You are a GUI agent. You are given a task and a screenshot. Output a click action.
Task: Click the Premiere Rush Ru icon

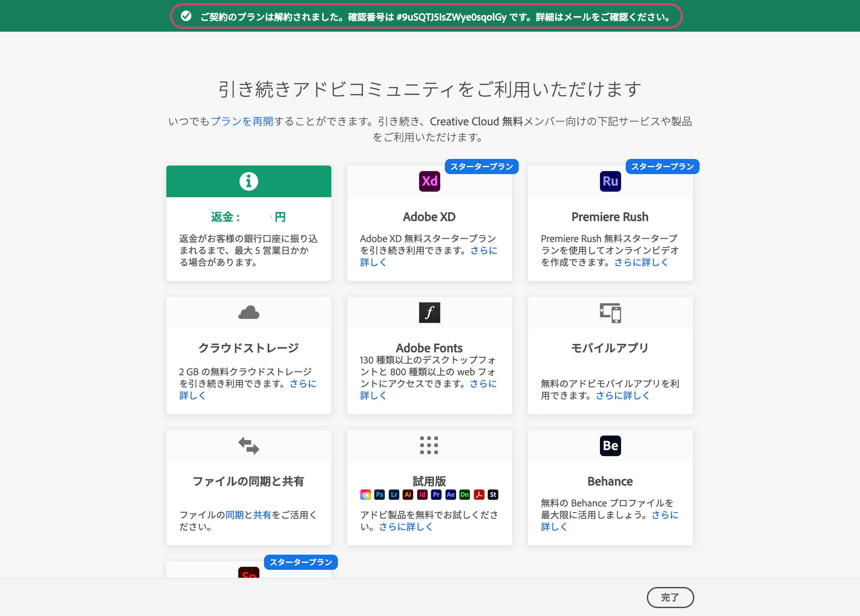point(610,181)
